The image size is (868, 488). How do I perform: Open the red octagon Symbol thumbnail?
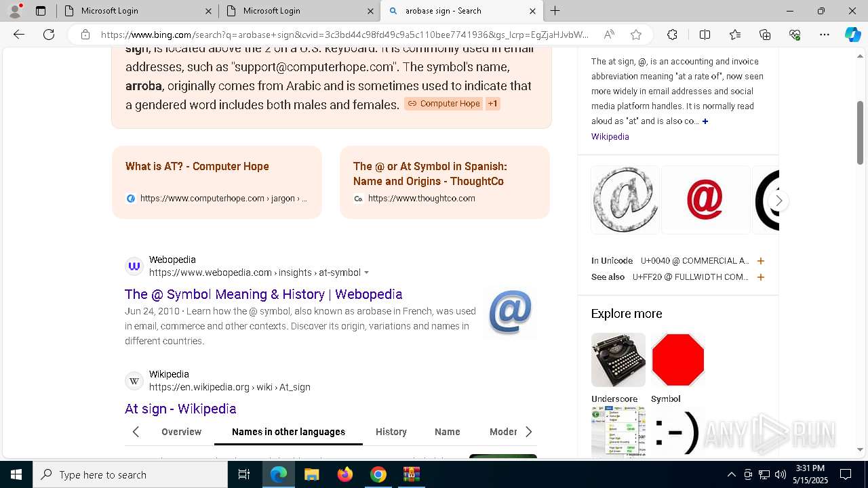point(678,360)
